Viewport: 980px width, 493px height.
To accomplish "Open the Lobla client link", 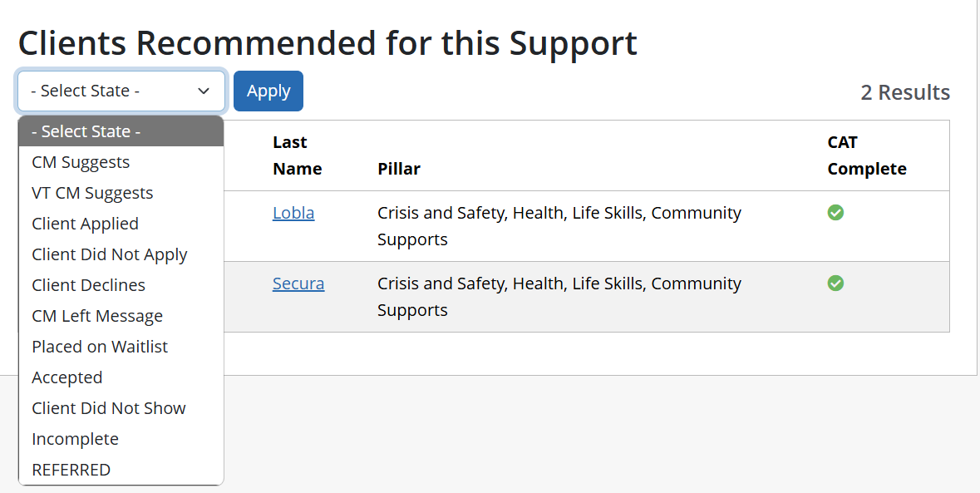I will coord(293,213).
